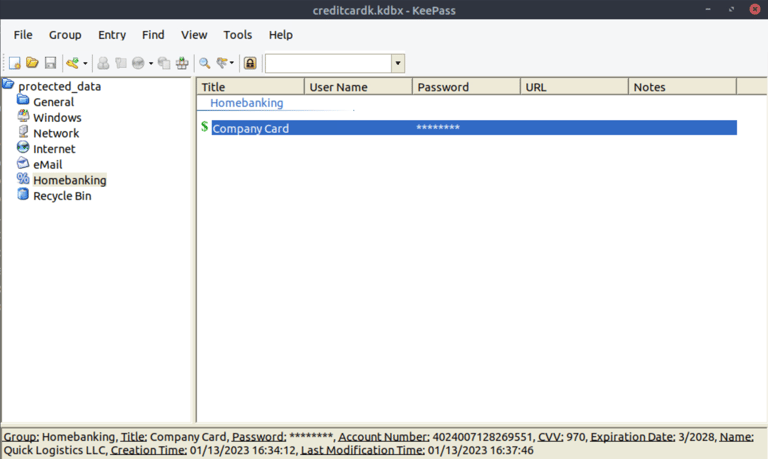Image resolution: width=768 pixels, height=459 pixels.
Task: Click the Recycle Bin icon
Action: [23, 194]
